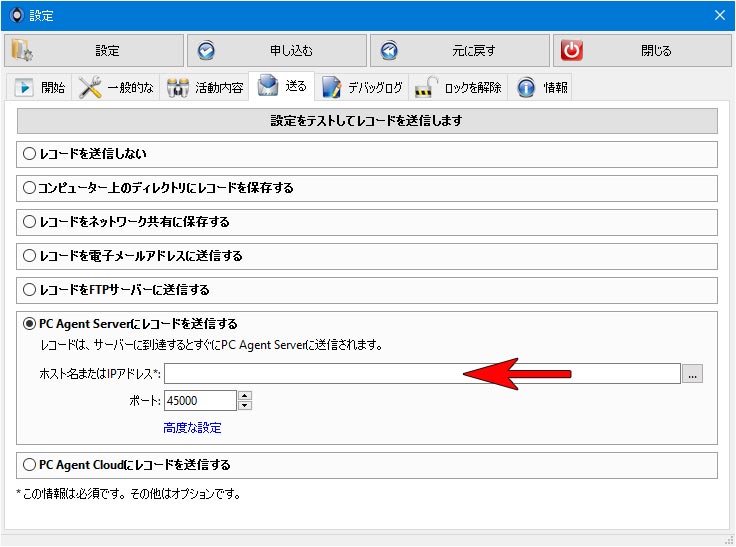Click the blue info icon of 情報 tab
This screenshot has width=736, height=547.
coord(526,87)
